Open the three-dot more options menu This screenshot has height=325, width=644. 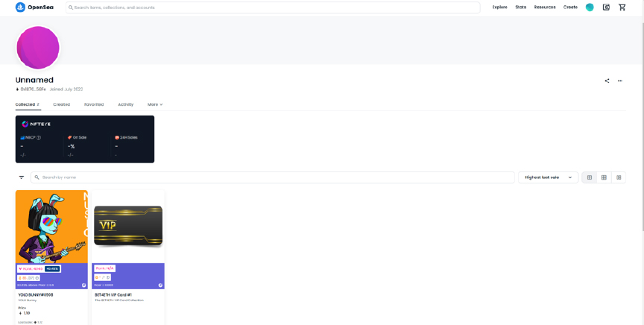pyautogui.click(x=619, y=81)
